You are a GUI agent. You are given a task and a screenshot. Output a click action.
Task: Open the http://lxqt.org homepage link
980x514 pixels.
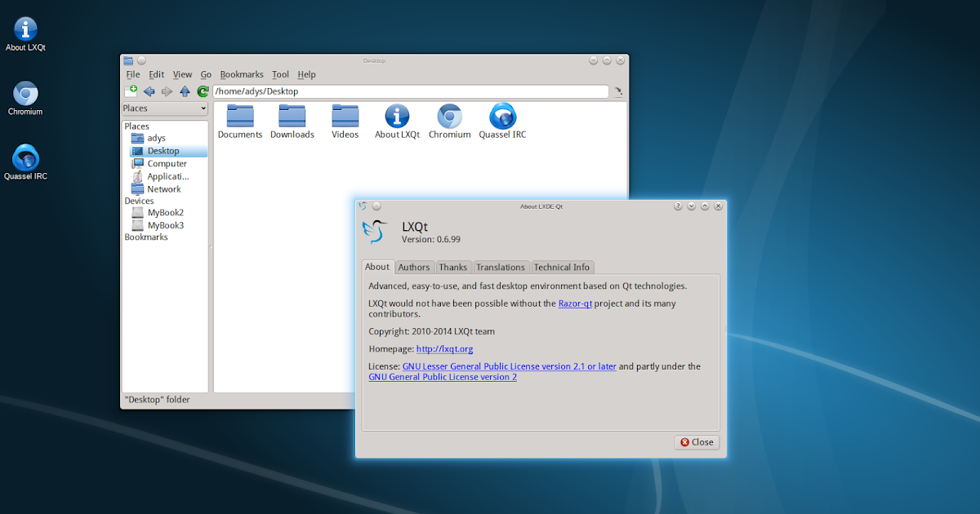444,349
